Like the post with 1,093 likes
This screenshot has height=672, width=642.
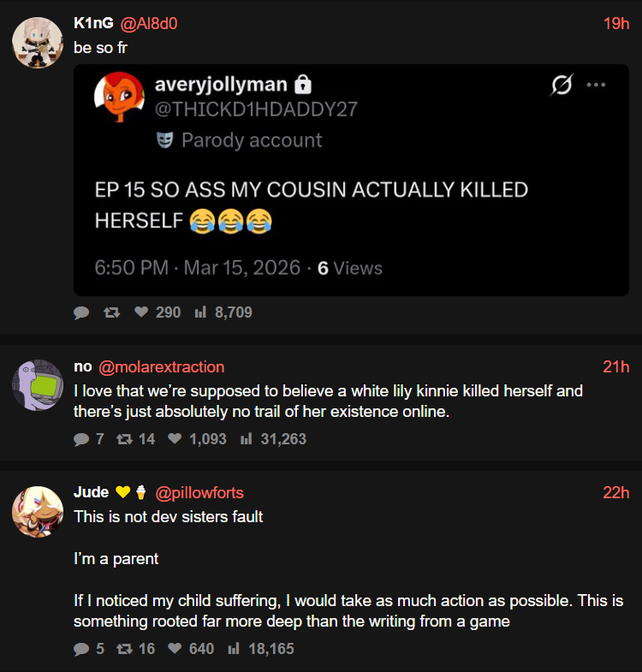[x=175, y=438]
